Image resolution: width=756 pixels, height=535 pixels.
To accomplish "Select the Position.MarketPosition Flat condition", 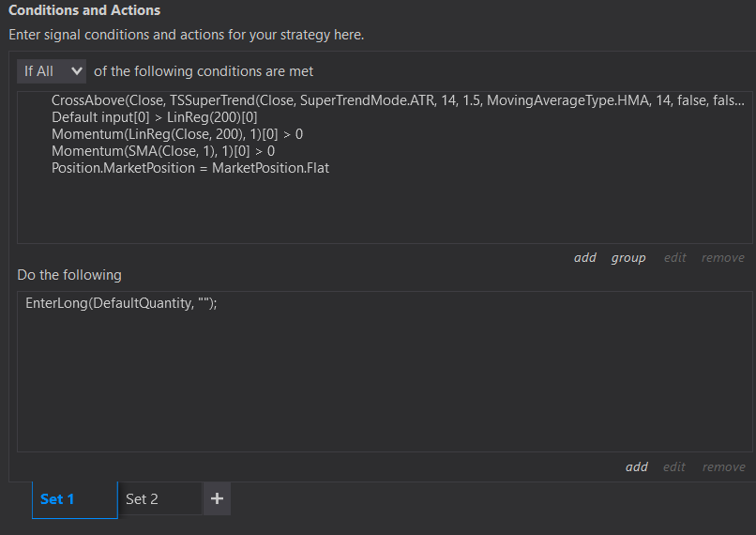I will coord(190,168).
